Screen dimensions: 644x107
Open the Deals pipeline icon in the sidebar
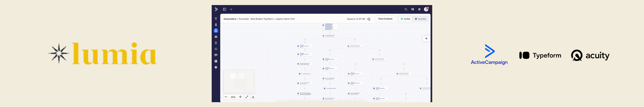216,55
